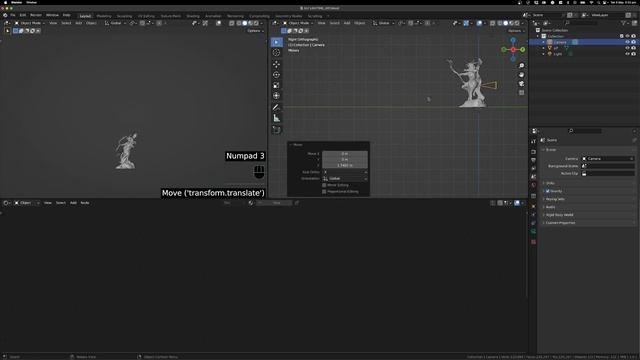Switch to the Shading workspace tab

pyautogui.click(x=193, y=16)
